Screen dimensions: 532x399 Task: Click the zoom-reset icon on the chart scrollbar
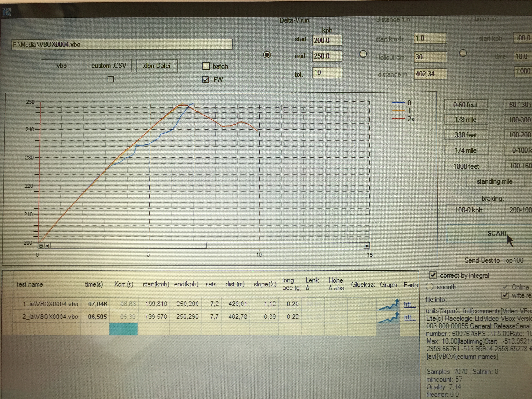click(41, 246)
